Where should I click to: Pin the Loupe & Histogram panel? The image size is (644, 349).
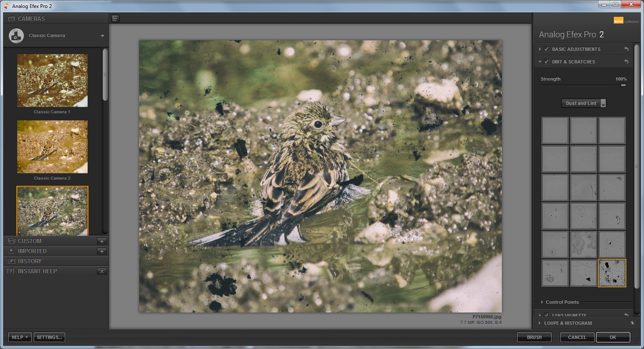pos(632,323)
